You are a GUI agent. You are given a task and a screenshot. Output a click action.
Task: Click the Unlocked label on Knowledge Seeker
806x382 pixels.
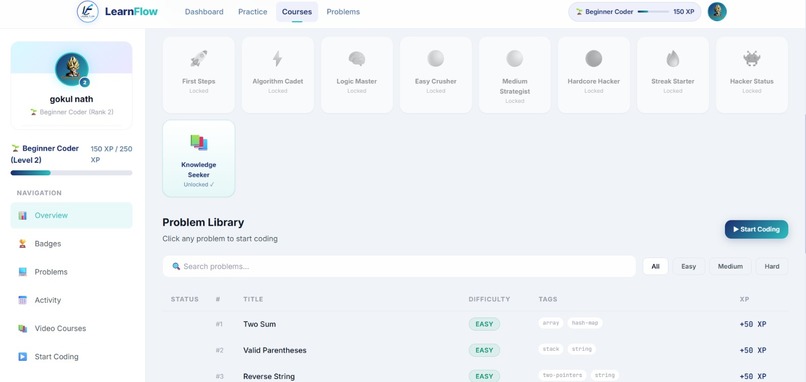[x=198, y=185]
